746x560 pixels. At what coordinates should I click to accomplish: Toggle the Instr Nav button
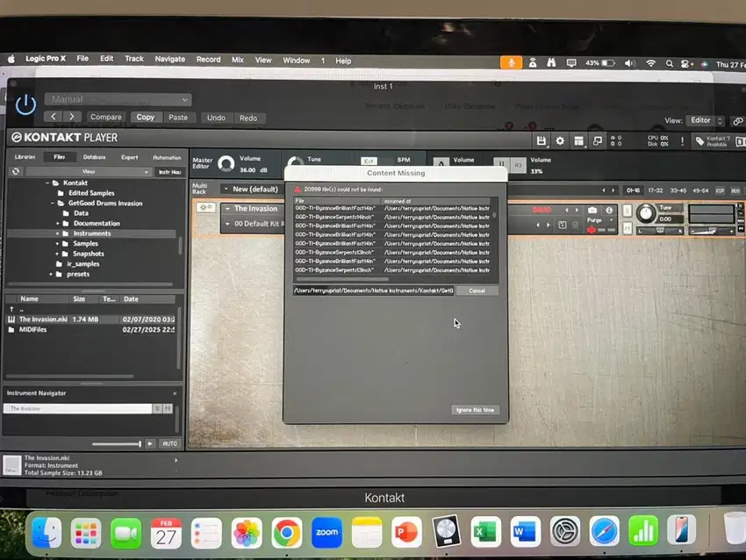click(x=169, y=172)
